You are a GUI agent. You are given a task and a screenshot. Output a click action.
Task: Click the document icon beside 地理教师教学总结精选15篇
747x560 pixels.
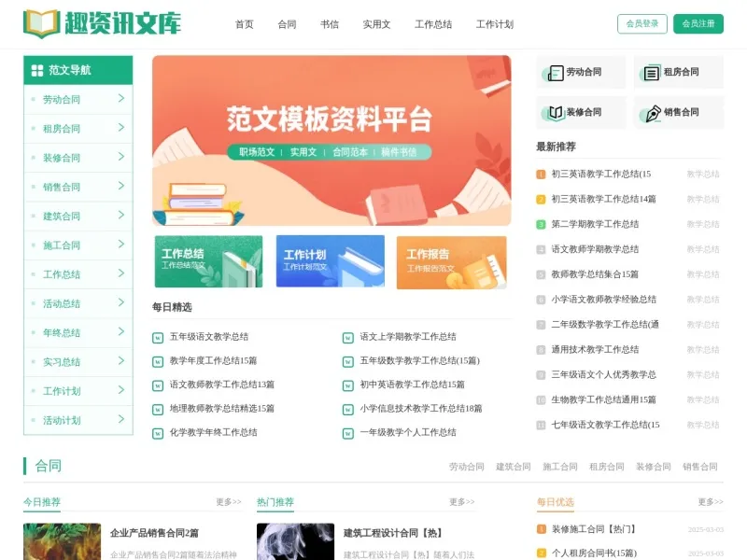(158, 409)
